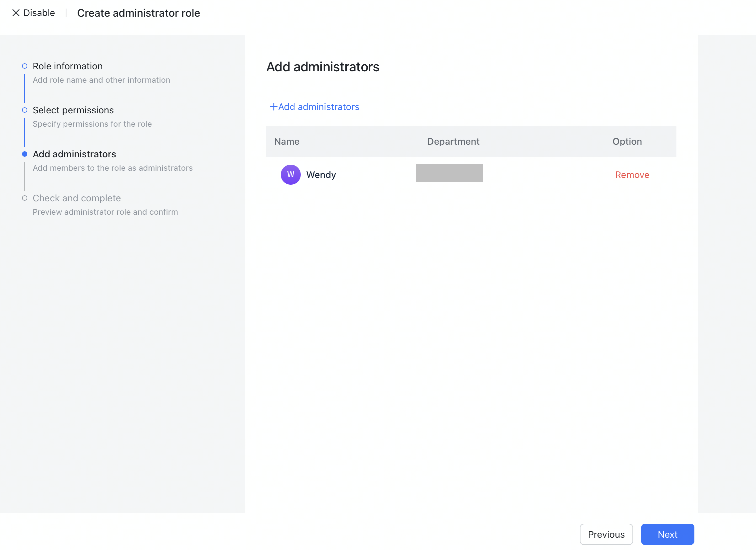Screen dimensions: 756x550
Task: Click the Create administrator role title
Action: coord(139,13)
